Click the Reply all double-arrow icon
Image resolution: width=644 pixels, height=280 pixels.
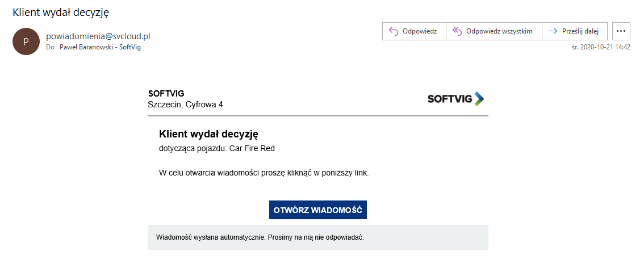pos(456,31)
